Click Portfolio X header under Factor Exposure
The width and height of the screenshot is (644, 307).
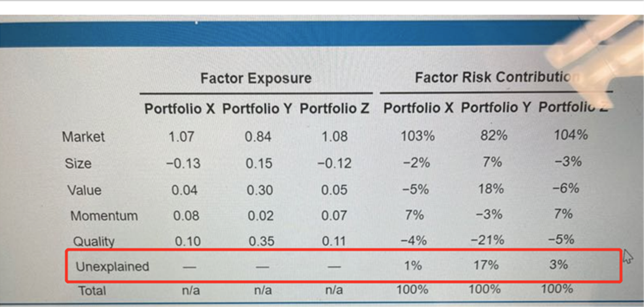[179, 109]
